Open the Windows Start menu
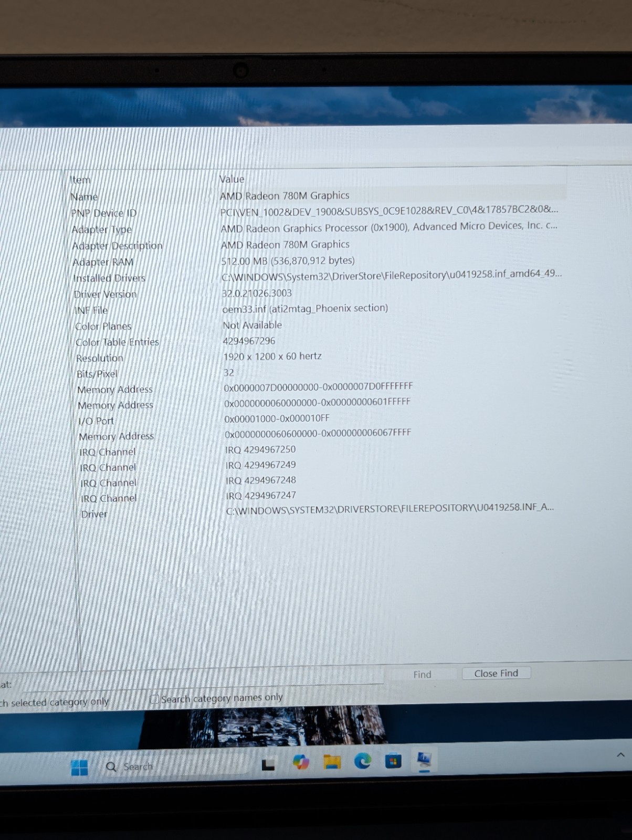The width and height of the screenshot is (632, 840). pos(79,768)
